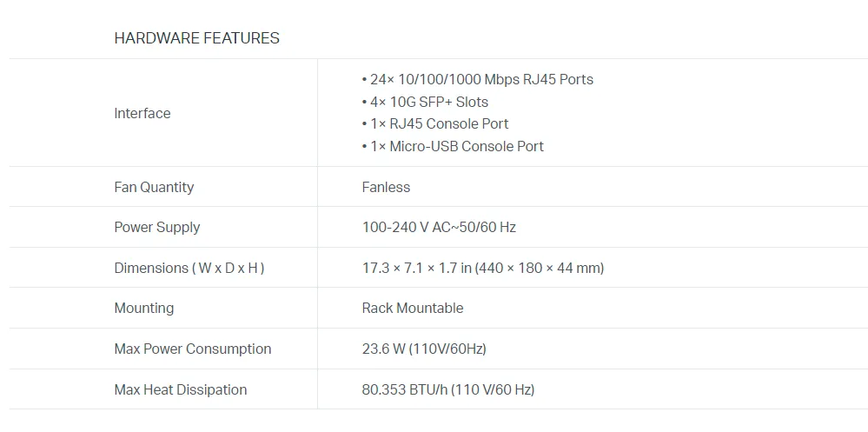868x432 pixels.
Task: Click the Max Power Consumption label
Action: click(193, 349)
